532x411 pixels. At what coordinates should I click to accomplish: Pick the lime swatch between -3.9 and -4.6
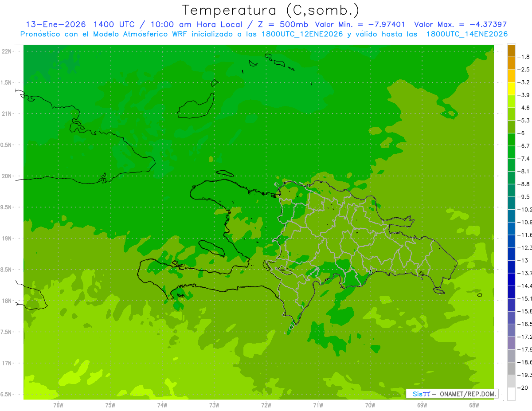coord(511,102)
